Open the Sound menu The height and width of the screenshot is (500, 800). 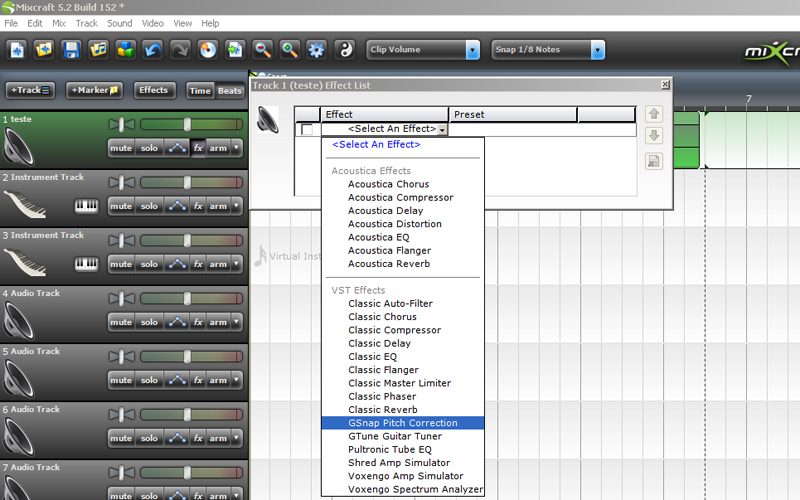(x=119, y=23)
